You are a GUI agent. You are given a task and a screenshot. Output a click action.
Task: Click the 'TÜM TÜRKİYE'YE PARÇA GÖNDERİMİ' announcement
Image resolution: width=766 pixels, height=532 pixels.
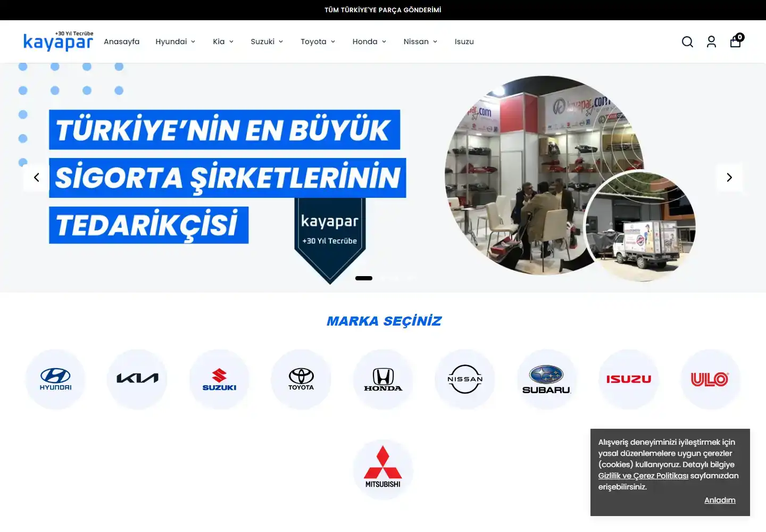383,10
